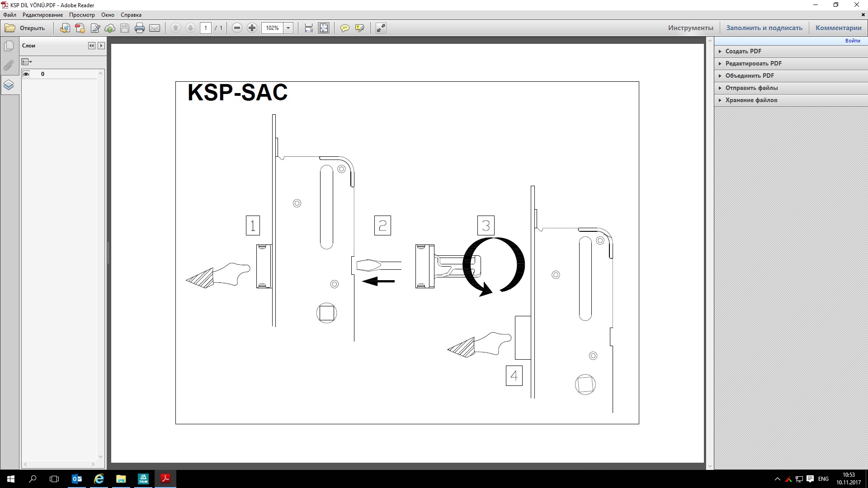Screen dimensions: 868x488
Task: Open the attachments paperclip panel
Action: point(9,66)
